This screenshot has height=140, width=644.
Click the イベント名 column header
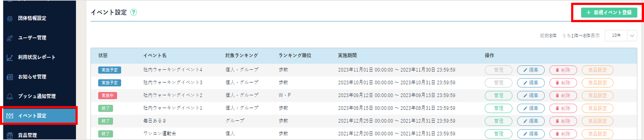(x=155, y=55)
